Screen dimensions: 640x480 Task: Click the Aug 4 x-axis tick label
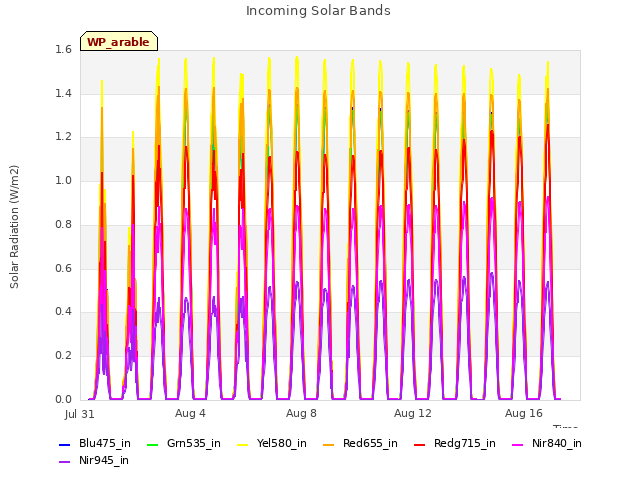(190, 413)
